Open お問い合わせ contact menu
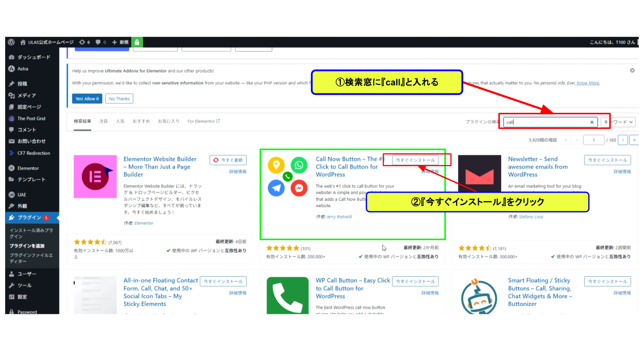Image resolution: width=644 pixels, height=351 pixels. click(x=32, y=141)
